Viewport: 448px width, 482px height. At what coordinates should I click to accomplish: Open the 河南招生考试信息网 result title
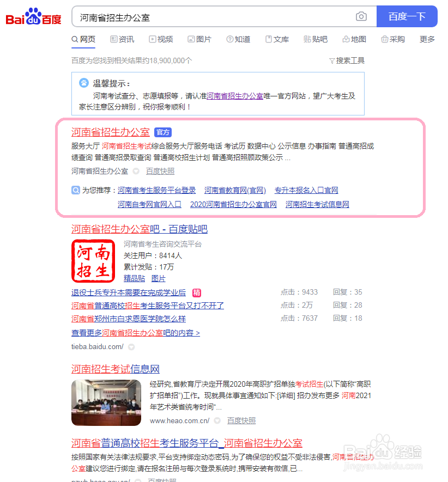coord(116,369)
